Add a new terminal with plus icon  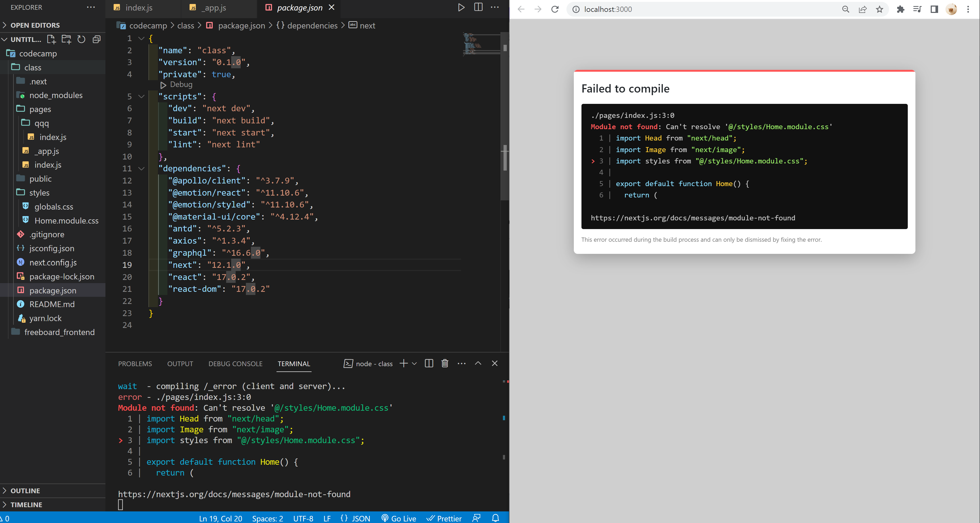404,363
